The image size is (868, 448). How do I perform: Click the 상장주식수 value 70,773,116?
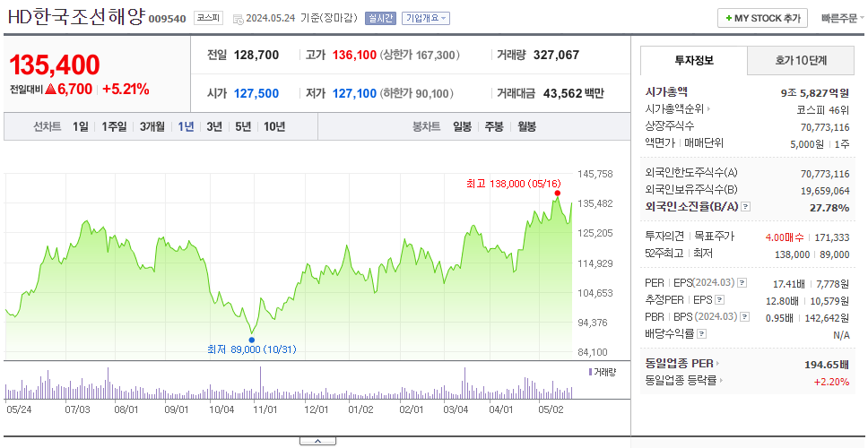coord(825,127)
